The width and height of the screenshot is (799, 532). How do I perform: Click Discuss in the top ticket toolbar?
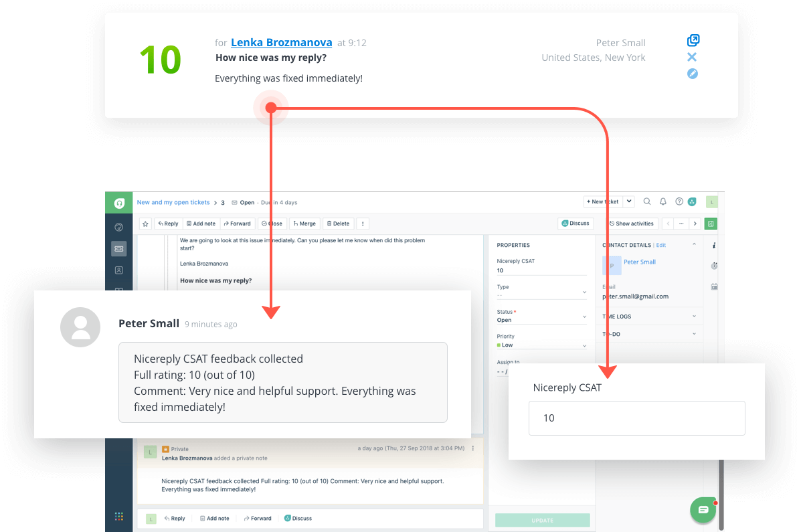575,224
